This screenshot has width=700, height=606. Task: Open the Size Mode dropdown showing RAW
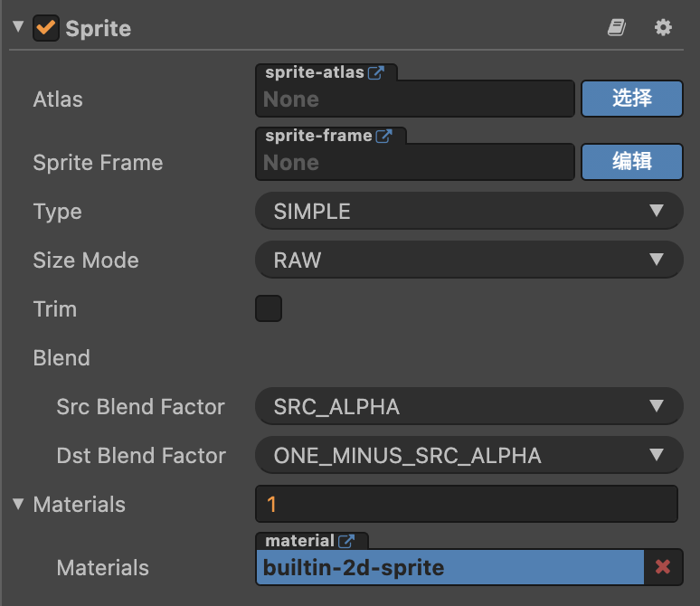coord(468,260)
